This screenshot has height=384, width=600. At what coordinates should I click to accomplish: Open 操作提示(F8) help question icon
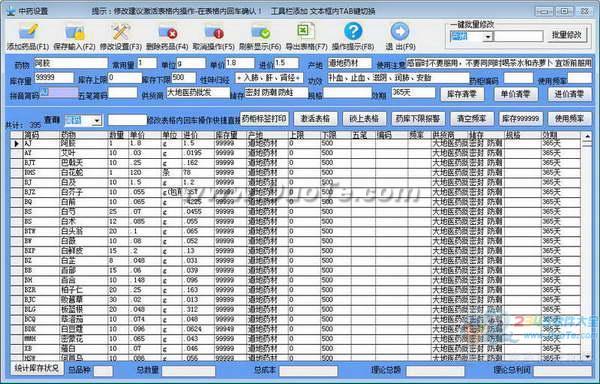(x=353, y=32)
